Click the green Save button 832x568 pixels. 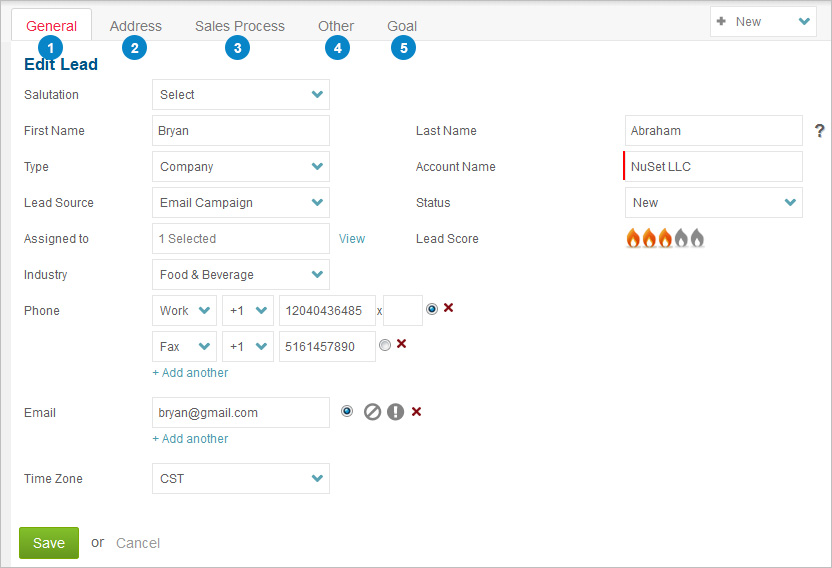49,543
